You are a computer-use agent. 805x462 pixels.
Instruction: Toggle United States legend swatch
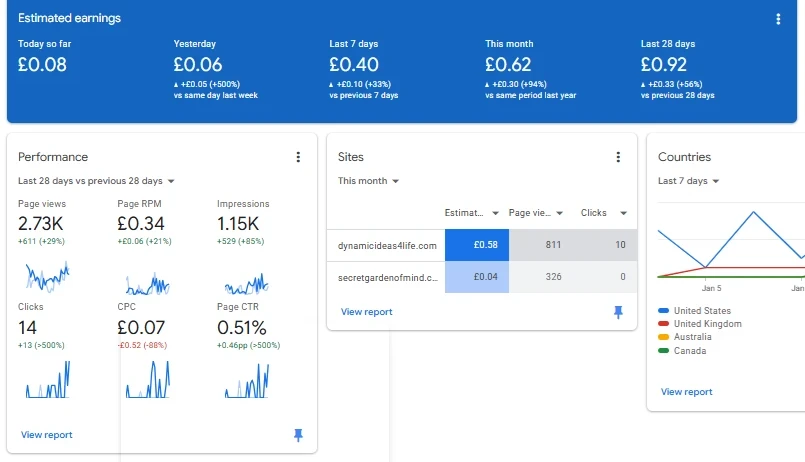tap(663, 311)
